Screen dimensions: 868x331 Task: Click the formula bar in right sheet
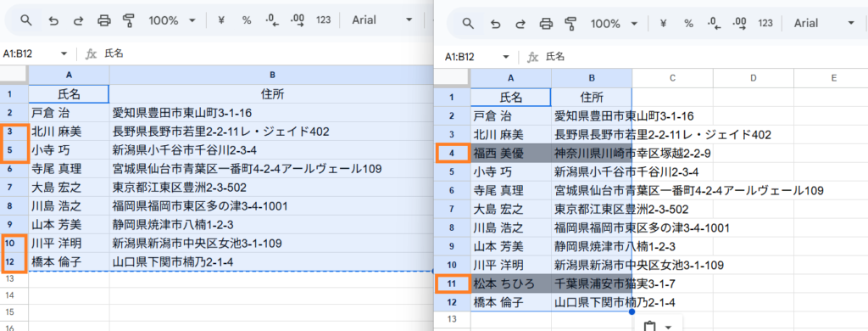tap(703, 57)
